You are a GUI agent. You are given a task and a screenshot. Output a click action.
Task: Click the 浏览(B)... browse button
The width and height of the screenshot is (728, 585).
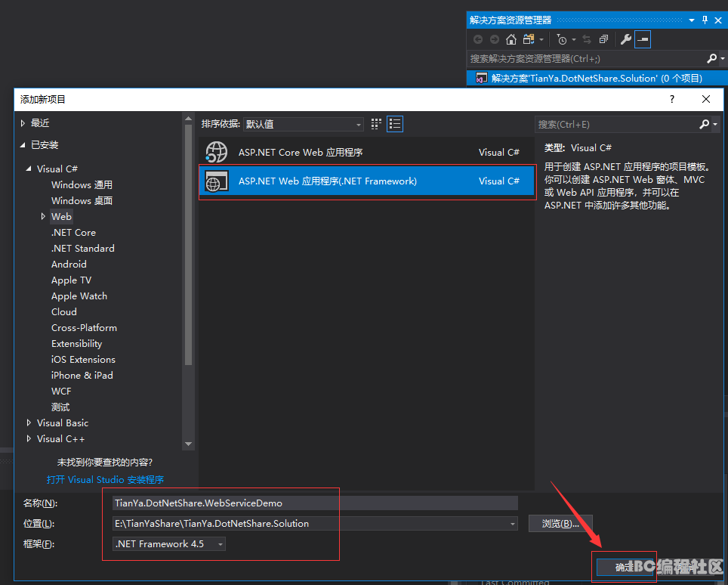pos(560,524)
